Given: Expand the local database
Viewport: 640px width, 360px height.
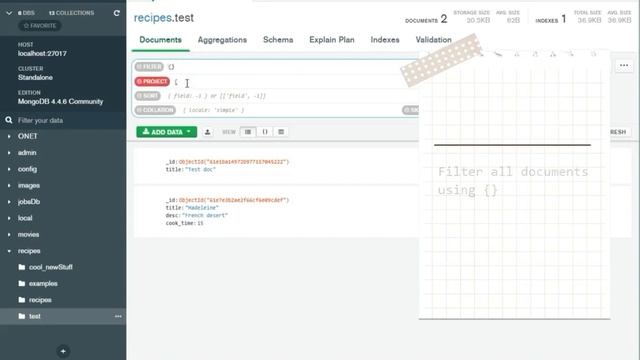Looking at the screenshot, I should pyautogui.click(x=9, y=218).
